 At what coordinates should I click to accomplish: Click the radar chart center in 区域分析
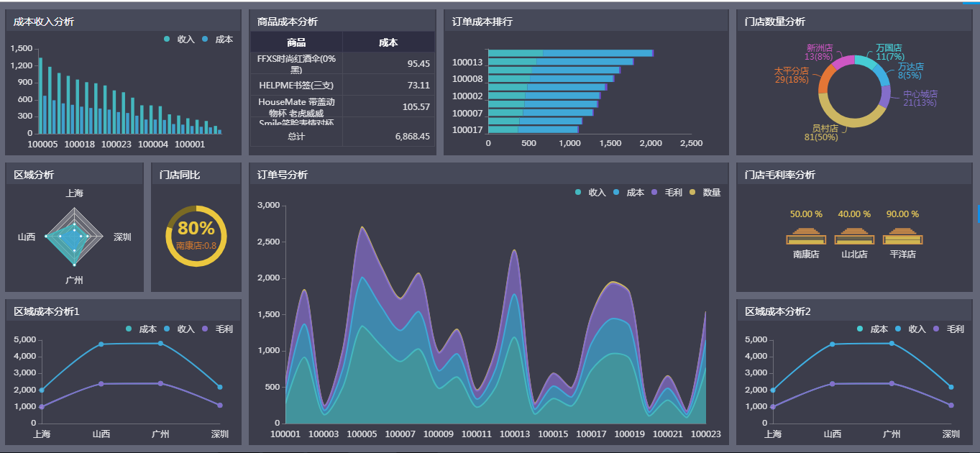pos(74,236)
